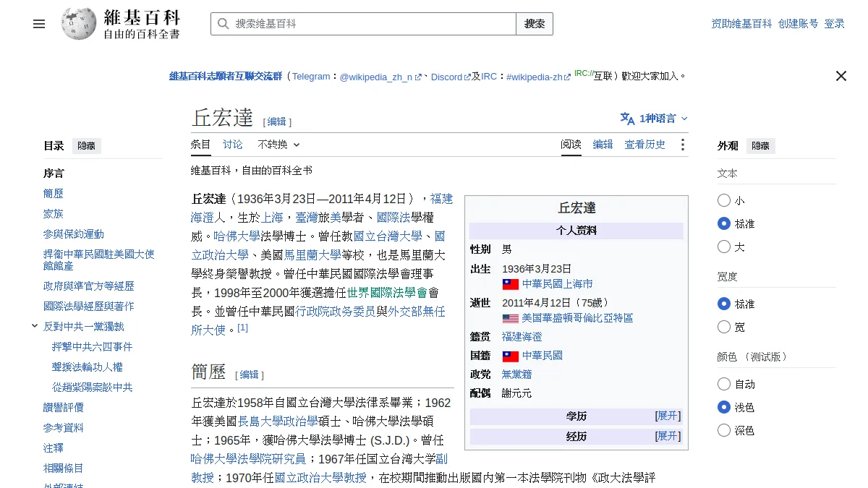Viewport: 868px width, 488px height.
Task: Select the 阅读 read tab
Action: point(571,145)
